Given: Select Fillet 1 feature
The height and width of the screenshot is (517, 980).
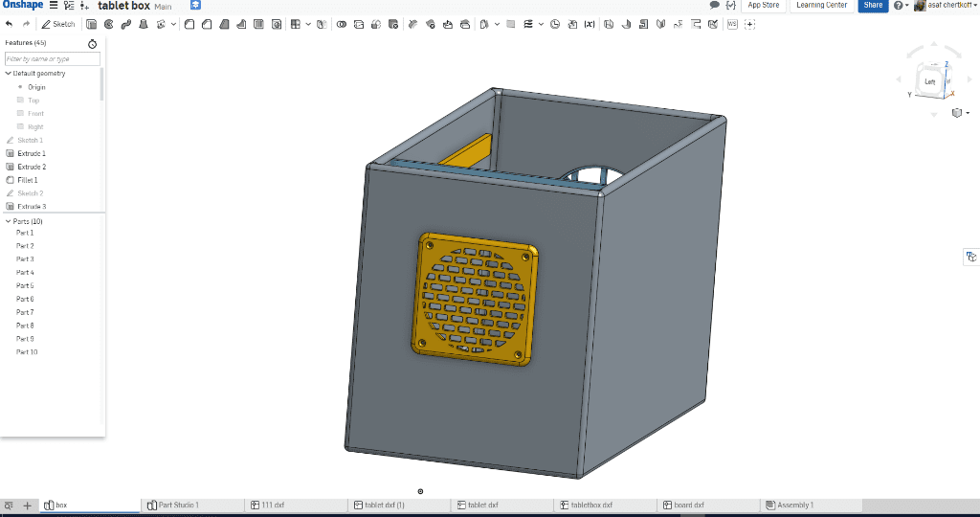Looking at the screenshot, I should [27, 180].
